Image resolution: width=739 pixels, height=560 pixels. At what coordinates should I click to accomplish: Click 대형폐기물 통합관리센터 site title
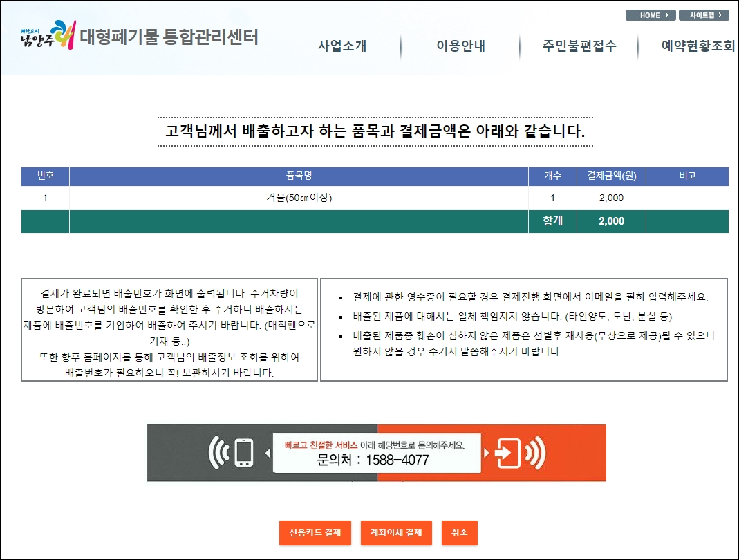(169, 37)
